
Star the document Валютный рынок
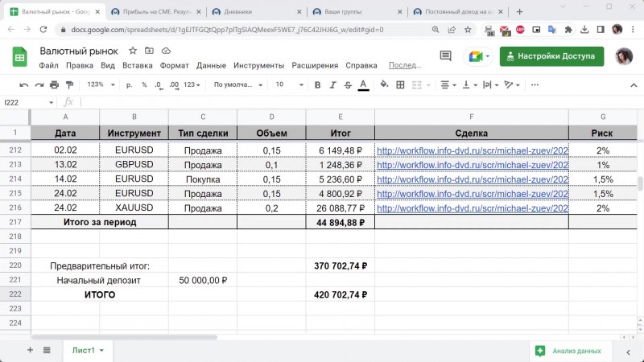[x=133, y=51]
